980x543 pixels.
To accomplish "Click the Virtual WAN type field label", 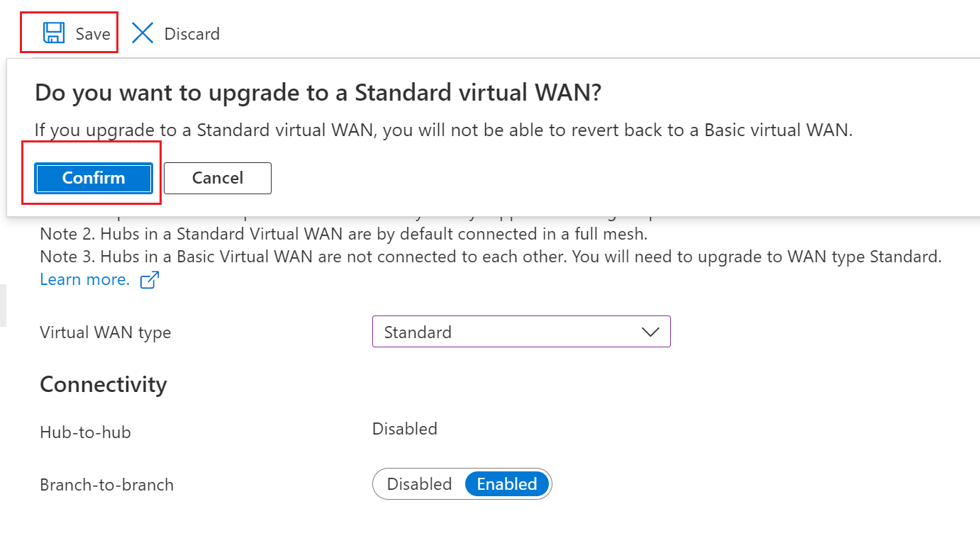I will click(106, 332).
